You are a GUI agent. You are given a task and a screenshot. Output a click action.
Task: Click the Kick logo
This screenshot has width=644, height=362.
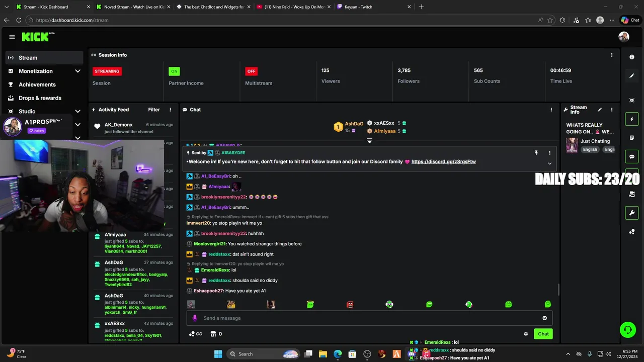click(38, 37)
